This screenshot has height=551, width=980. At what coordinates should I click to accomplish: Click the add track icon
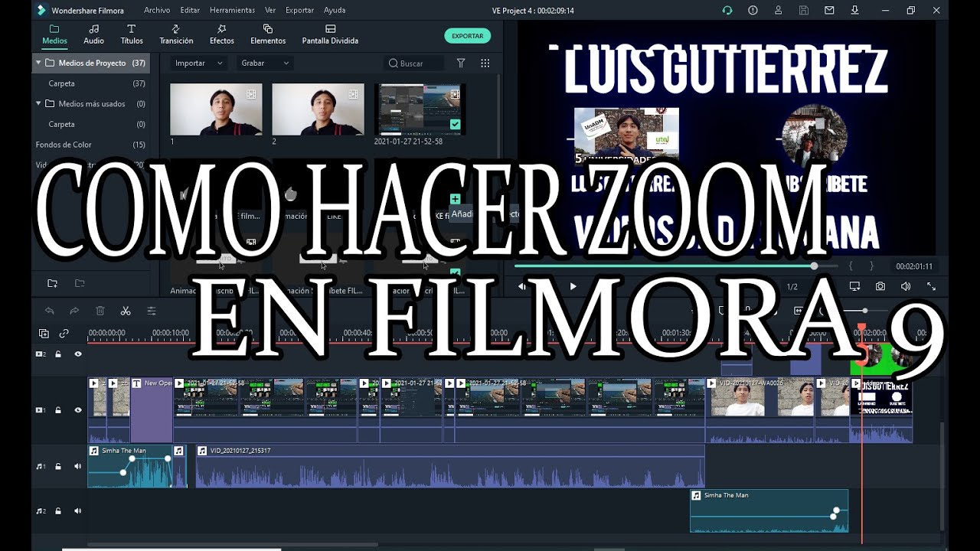point(44,334)
